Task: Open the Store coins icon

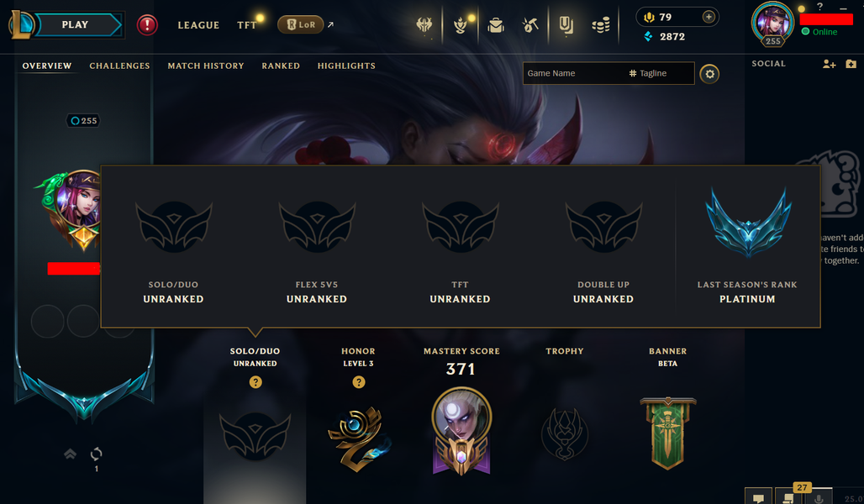Action: (601, 25)
